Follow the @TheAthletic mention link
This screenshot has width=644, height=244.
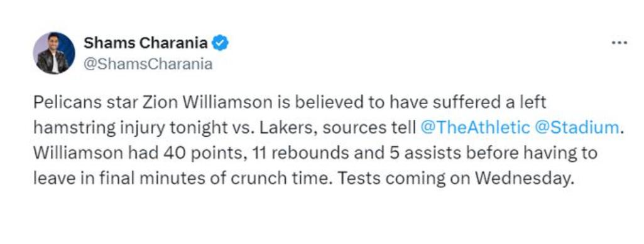[475, 128]
